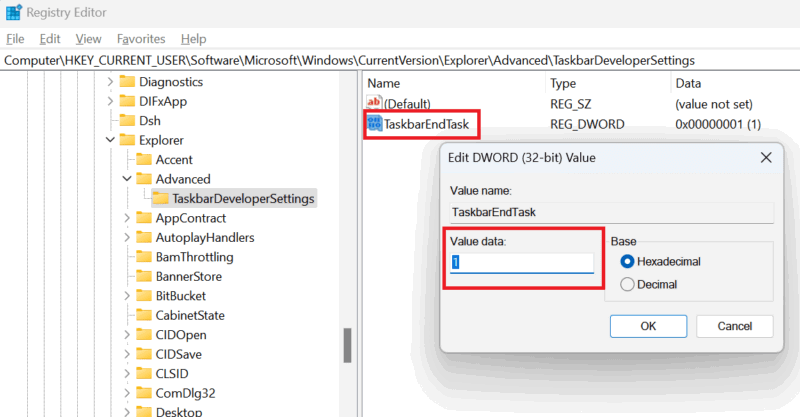Click the tree pane vertical scrollbar
The height and width of the screenshot is (417, 800).
click(348, 346)
